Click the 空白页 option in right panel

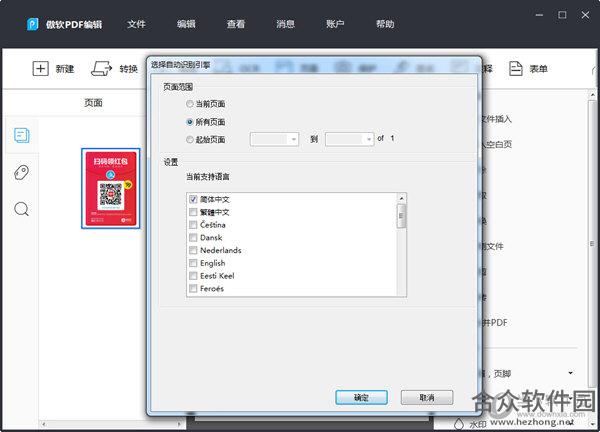point(497,144)
